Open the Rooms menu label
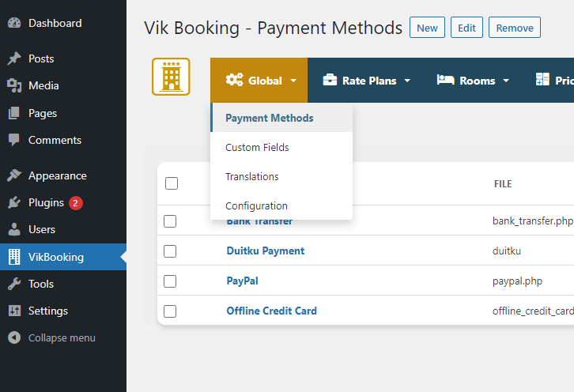Viewport: 574px width, 392px height. pyautogui.click(x=478, y=81)
